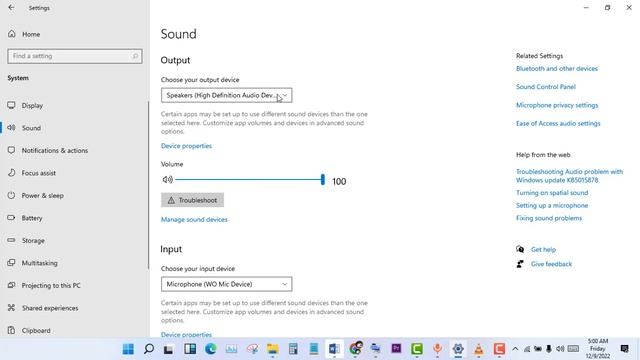The image size is (640, 360).
Task: Click the back arrow in Settings
Action: coord(11,8)
